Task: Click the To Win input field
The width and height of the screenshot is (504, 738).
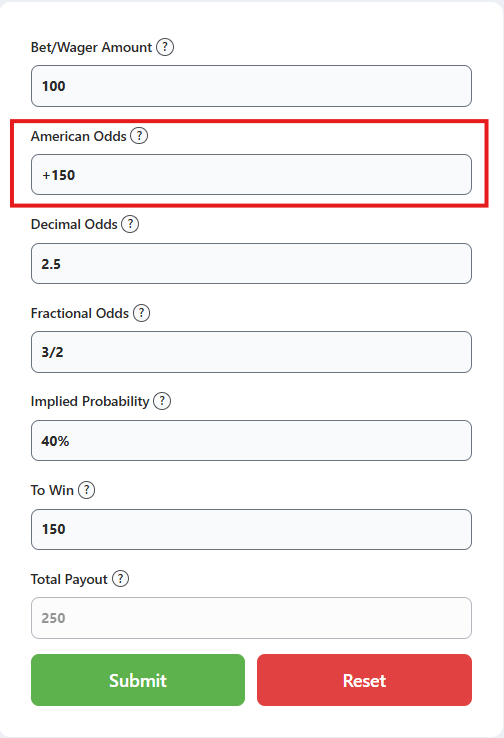Action: (x=251, y=529)
